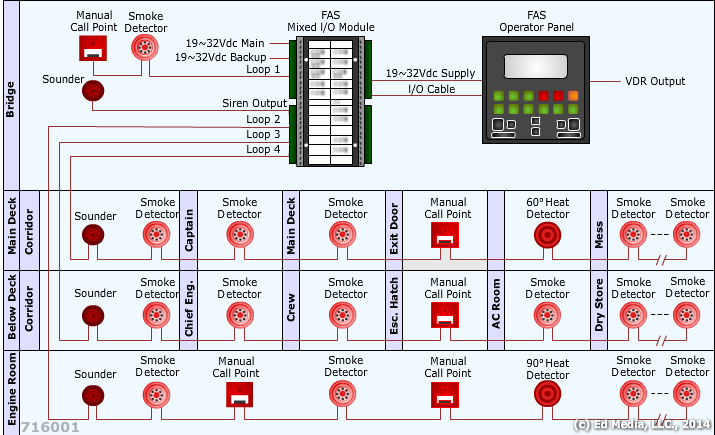Image resolution: width=715 pixels, height=435 pixels.
Task: Click the Chief Eng. smoke detector icon
Action: 239,315
